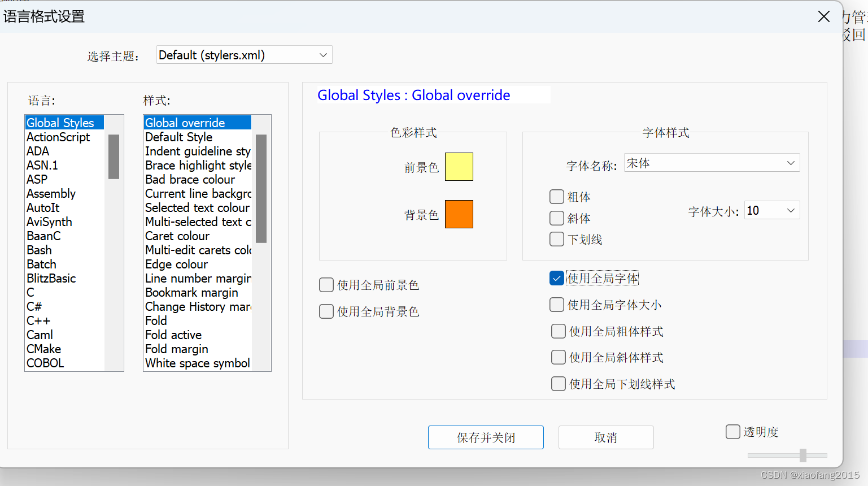Select BaanC in language list

point(64,236)
